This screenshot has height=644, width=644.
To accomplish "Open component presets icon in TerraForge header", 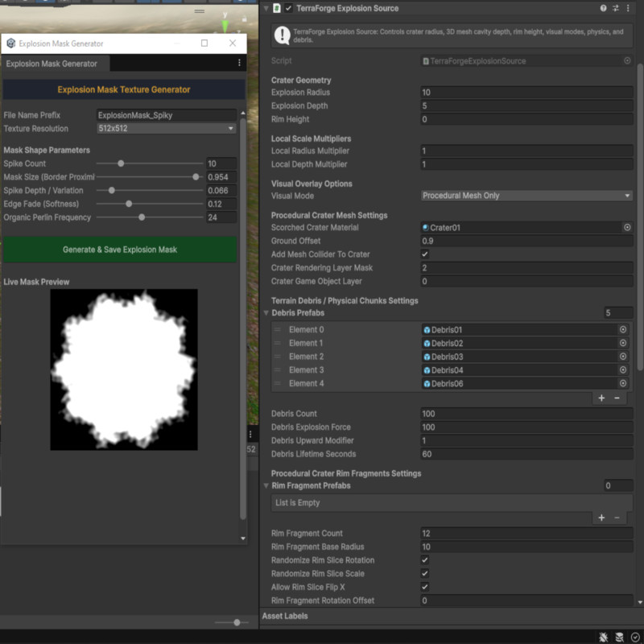I will click(615, 8).
